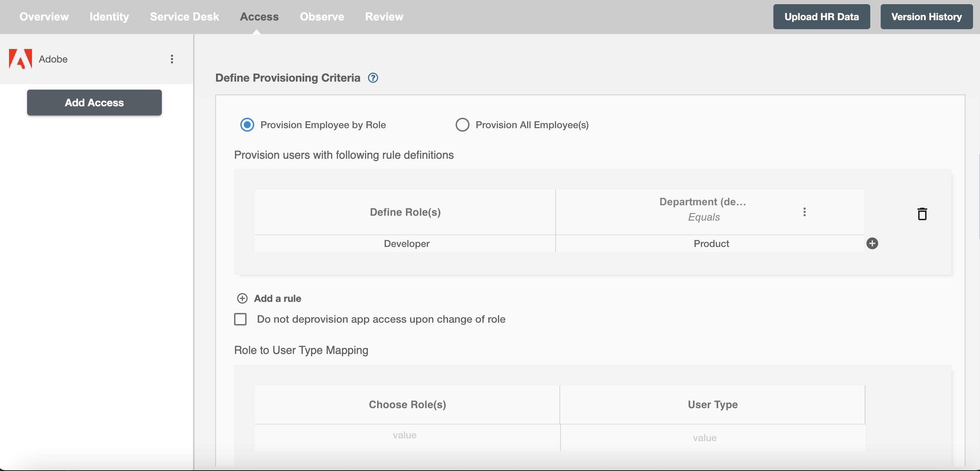Click the plus icon to add a department value

pyautogui.click(x=872, y=243)
